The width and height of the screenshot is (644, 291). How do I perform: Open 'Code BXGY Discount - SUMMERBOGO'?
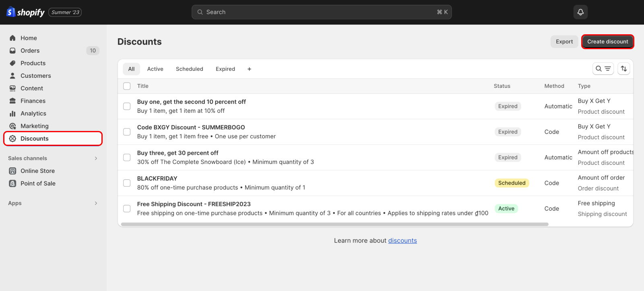[x=191, y=127]
